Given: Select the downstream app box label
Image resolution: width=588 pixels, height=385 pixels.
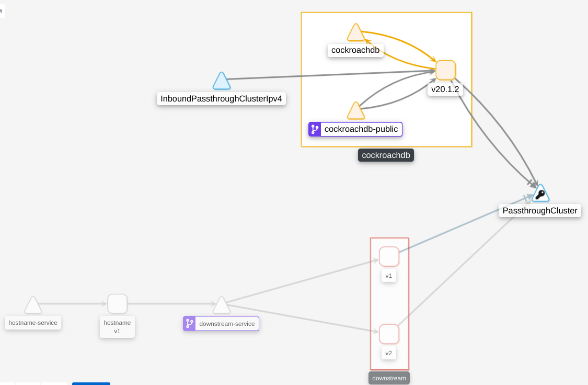Looking at the screenshot, I should click(389, 378).
